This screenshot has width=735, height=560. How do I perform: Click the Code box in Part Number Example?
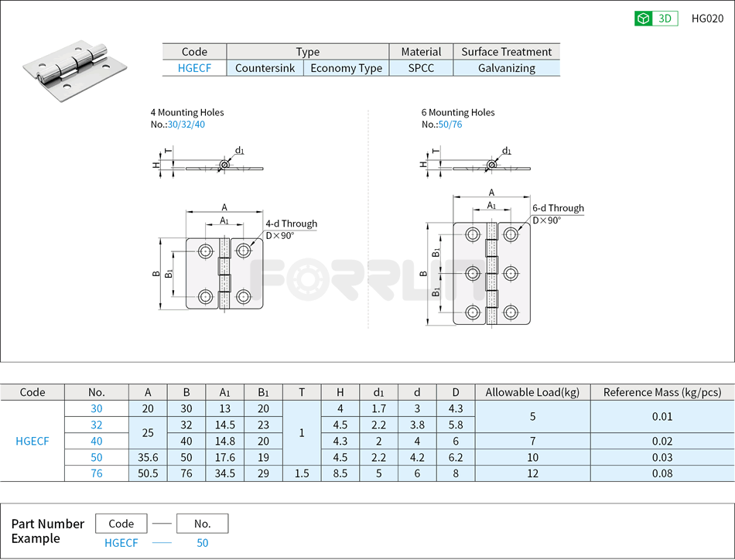click(121, 523)
